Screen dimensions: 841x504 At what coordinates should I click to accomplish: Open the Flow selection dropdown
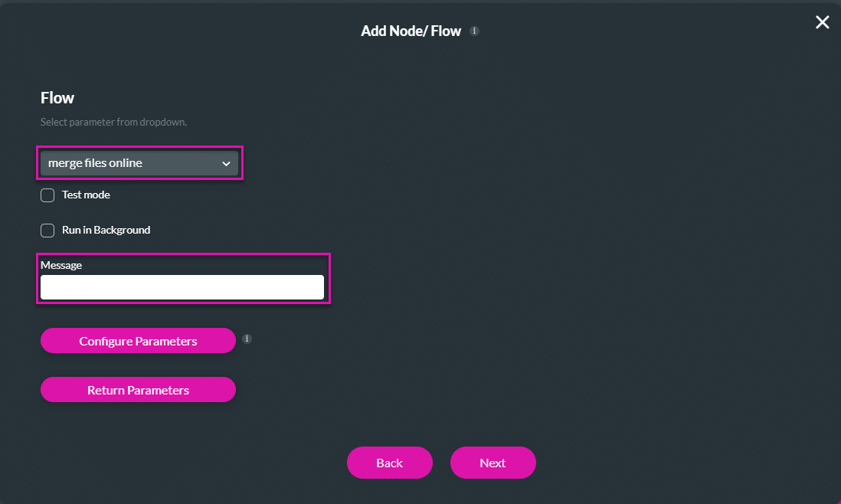pos(139,163)
